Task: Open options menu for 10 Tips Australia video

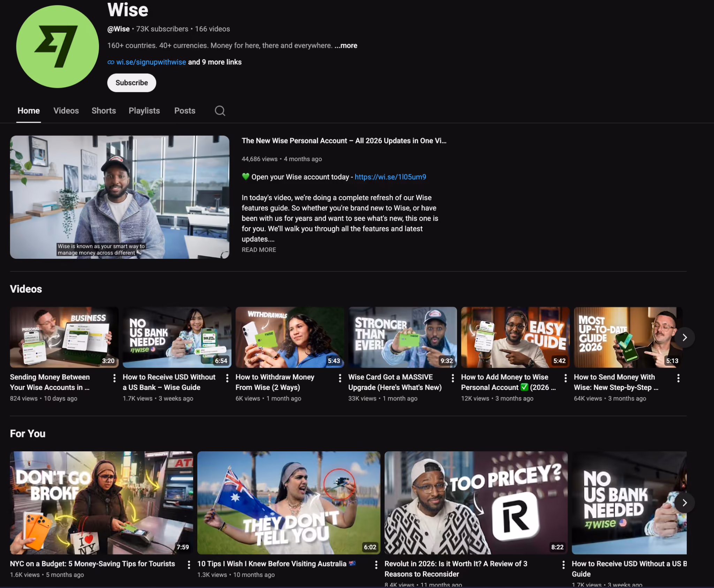Action: coord(376,565)
